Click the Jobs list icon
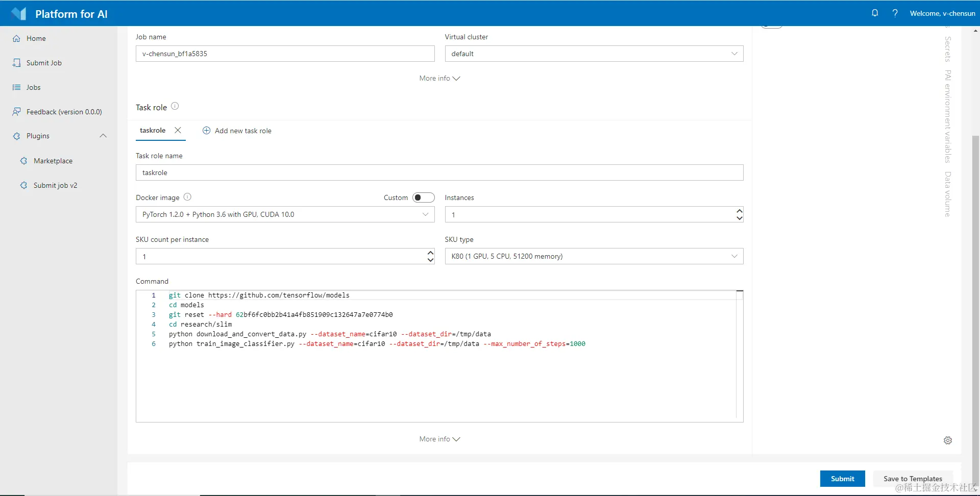The width and height of the screenshot is (980, 496). pos(16,87)
